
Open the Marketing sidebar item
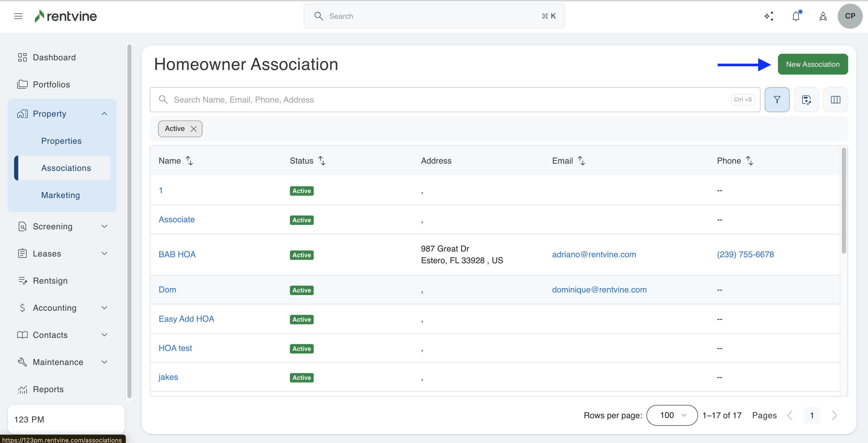[61, 195]
